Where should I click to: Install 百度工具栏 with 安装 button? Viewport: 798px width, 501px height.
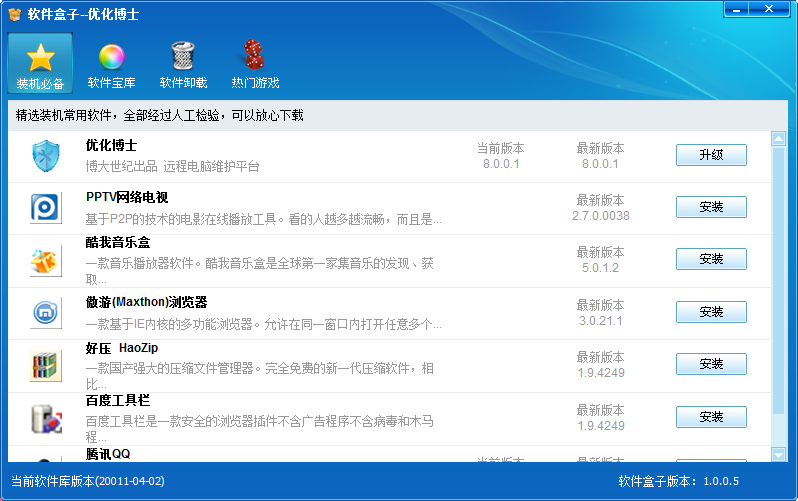tap(711, 416)
